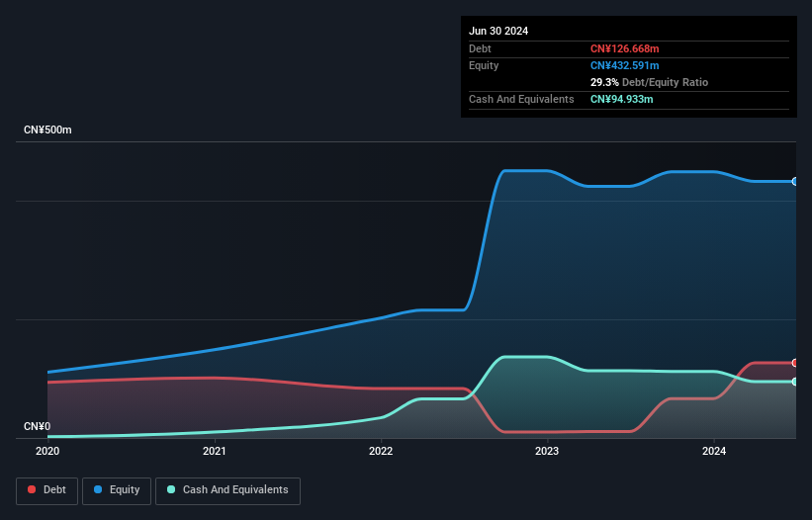The image size is (812, 520).
Task: Click the 2023 x-axis label
Action: pyautogui.click(x=547, y=451)
